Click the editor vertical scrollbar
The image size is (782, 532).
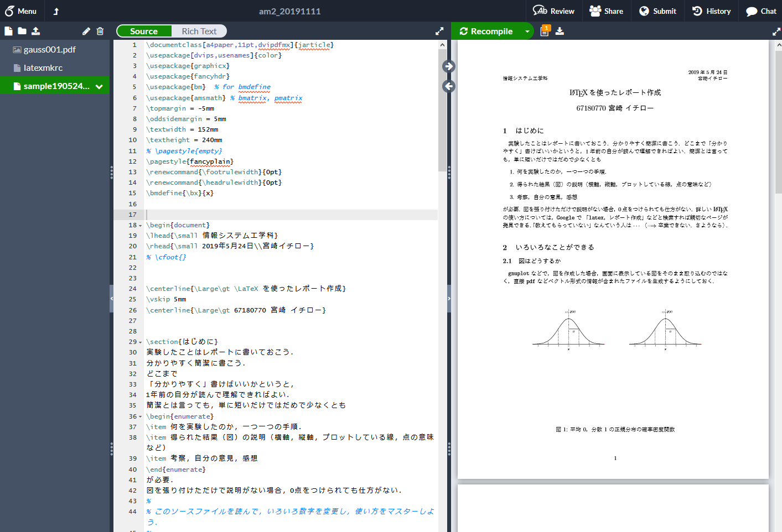[442, 111]
